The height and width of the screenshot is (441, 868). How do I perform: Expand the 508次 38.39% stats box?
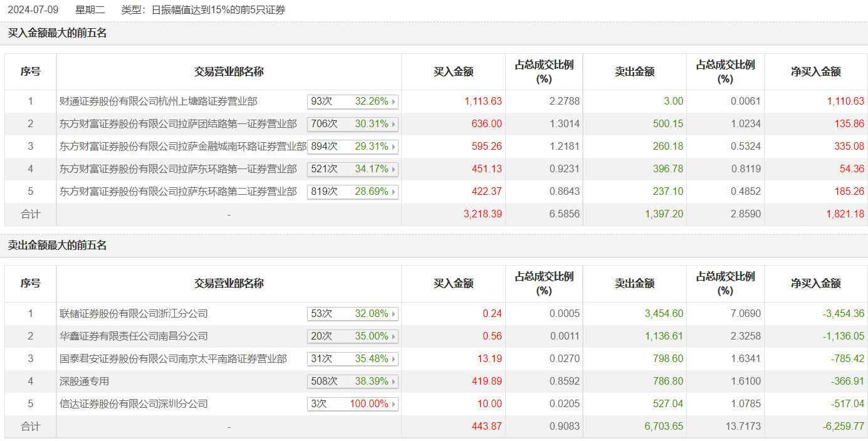(353, 381)
